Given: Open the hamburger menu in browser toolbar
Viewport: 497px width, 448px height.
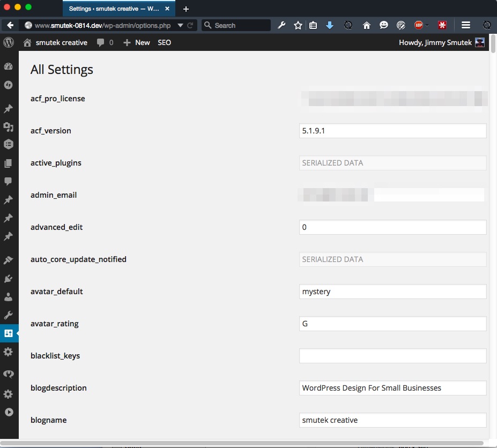Looking at the screenshot, I should coord(465,25).
